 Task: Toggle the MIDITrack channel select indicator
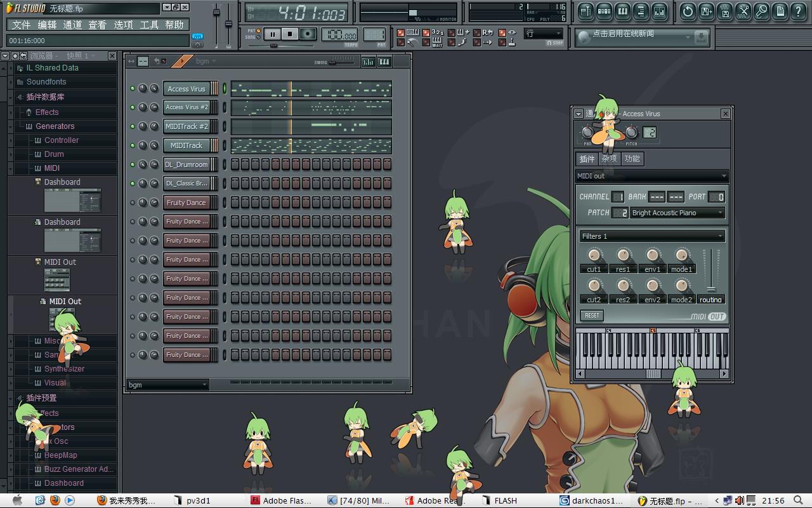tap(225, 145)
